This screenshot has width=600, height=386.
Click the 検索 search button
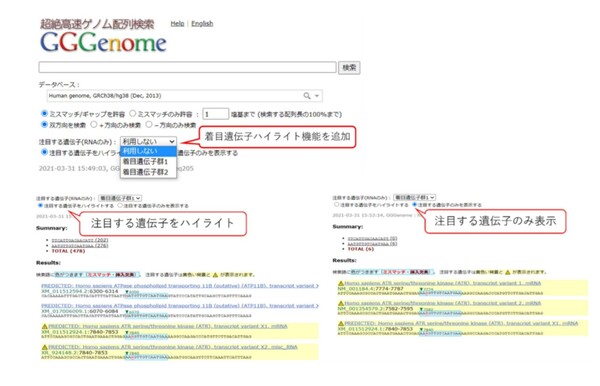click(349, 68)
